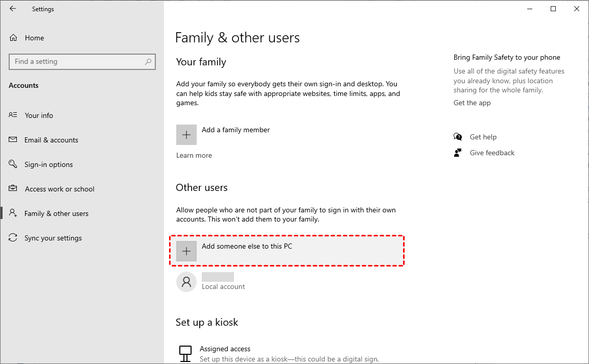Click the Get help icon
589x364 pixels.
pos(458,137)
